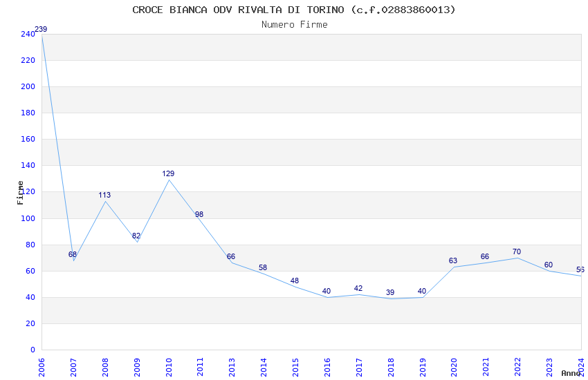Click the y-axis tick label 200

pyautogui.click(x=28, y=86)
